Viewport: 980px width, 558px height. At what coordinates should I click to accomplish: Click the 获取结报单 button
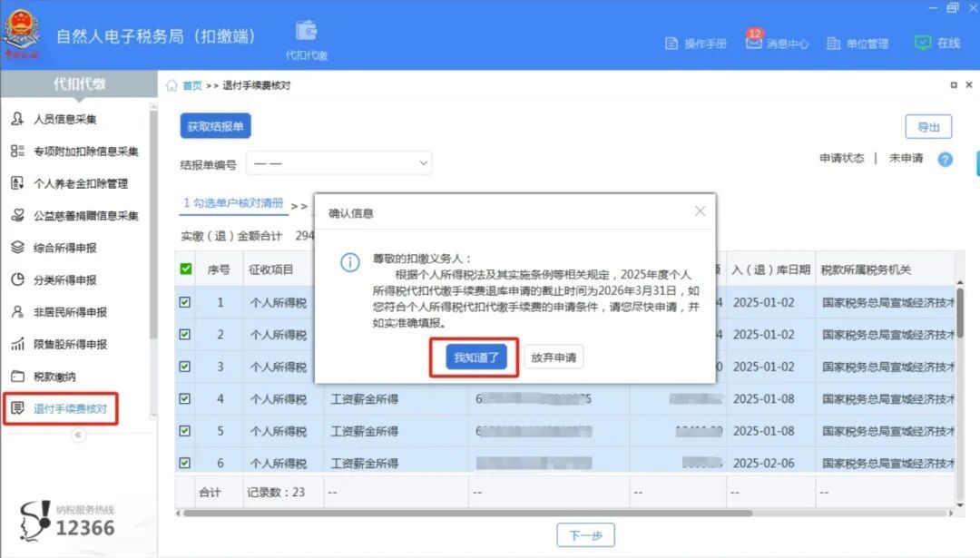tap(217, 126)
